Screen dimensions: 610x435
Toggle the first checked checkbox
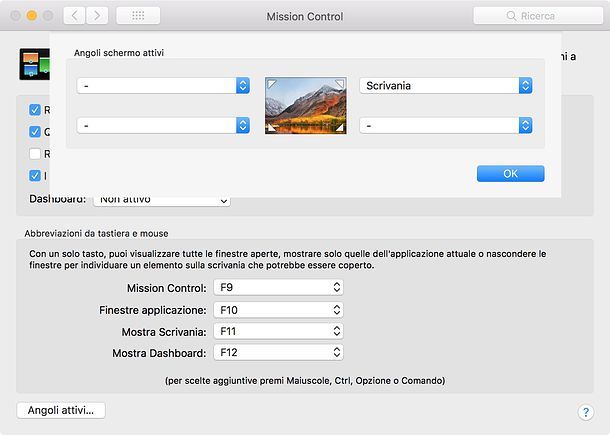tap(35, 110)
